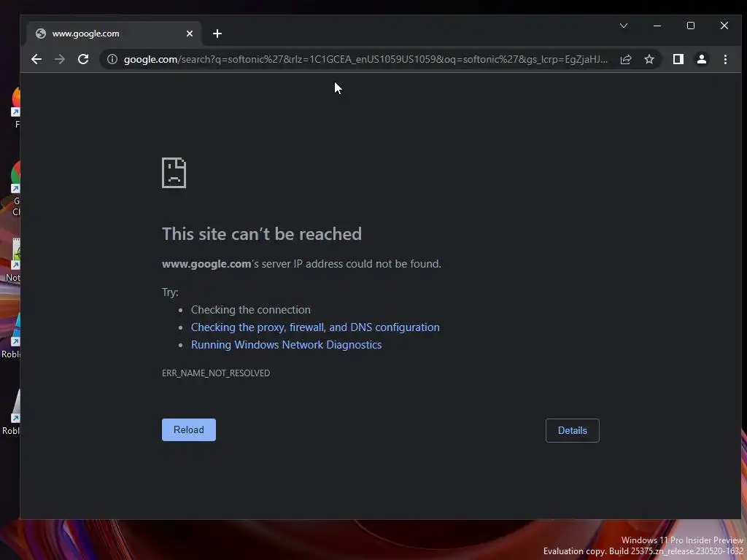Select the www.google.com tab
The height and width of the screenshot is (560, 747).
[x=115, y=34]
